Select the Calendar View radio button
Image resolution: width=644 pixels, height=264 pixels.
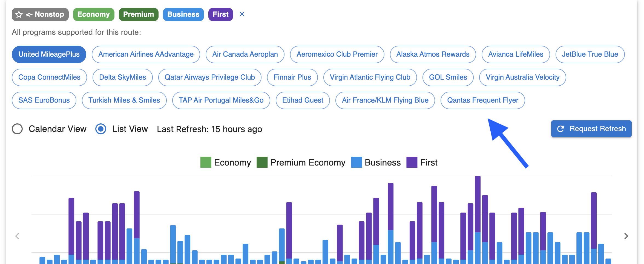17,129
